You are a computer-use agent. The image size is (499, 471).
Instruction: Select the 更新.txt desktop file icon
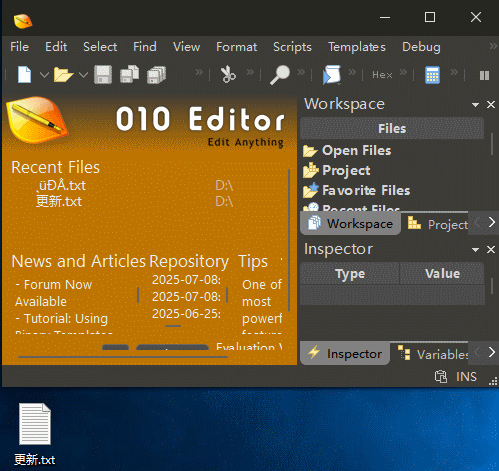[35, 433]
